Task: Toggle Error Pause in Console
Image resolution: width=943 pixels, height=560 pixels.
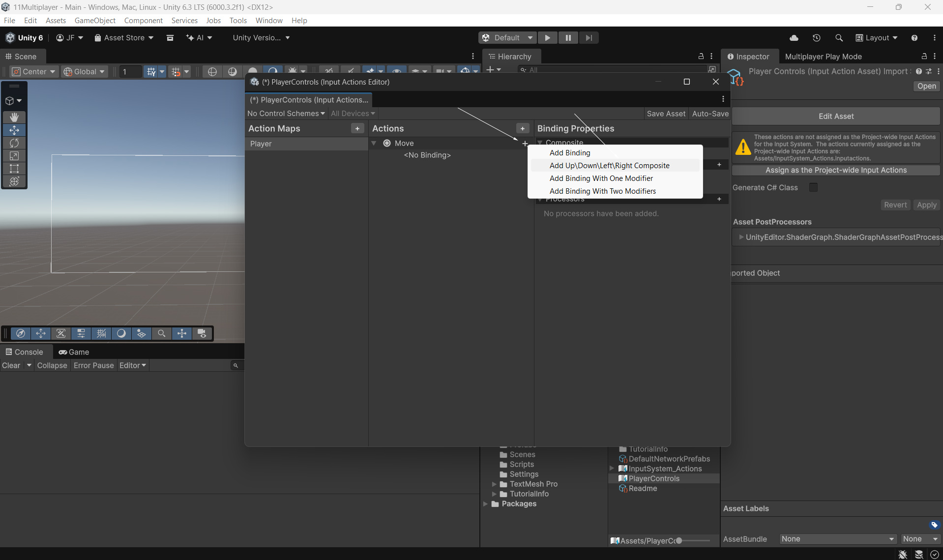Action: 93,365
